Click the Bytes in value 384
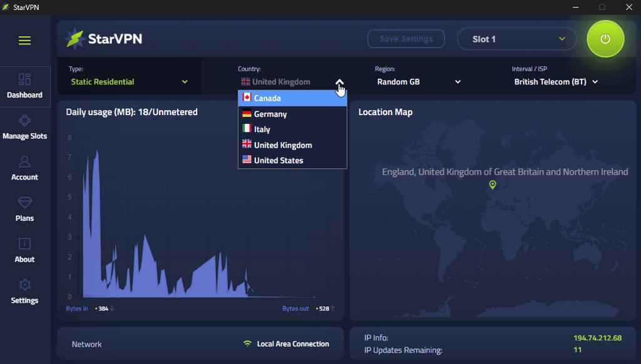 (103, 308)
